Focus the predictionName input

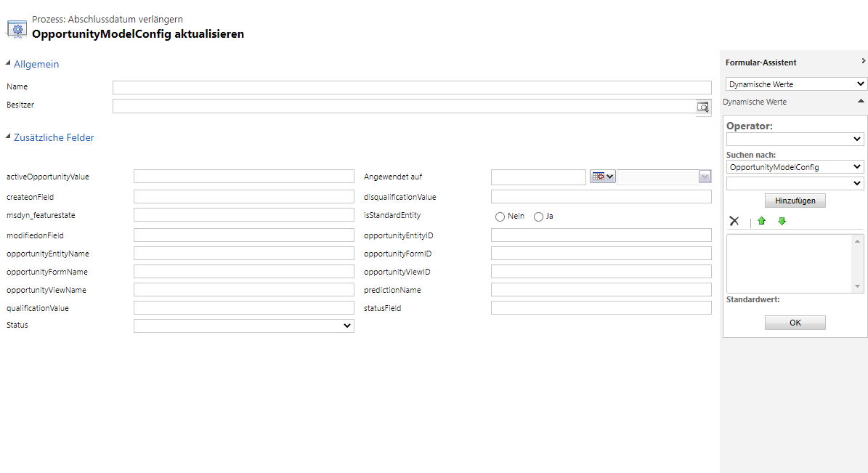pyautogui.click(x=601, y=290)
